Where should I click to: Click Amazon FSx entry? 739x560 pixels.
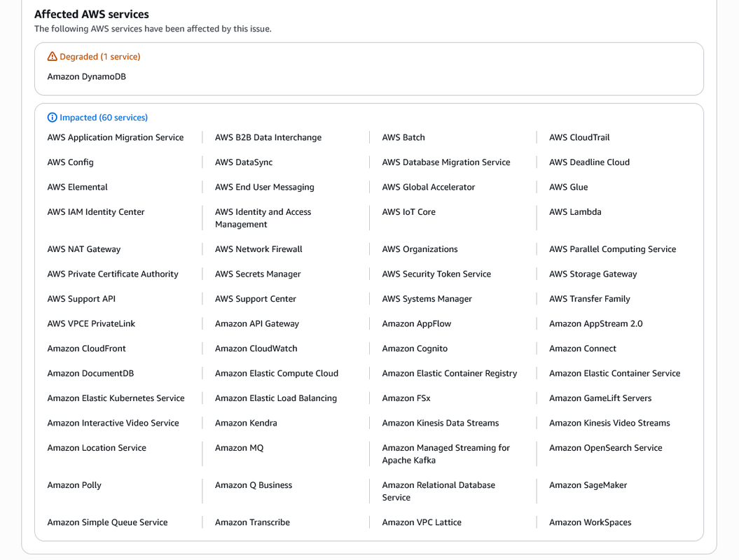[406, 398]
